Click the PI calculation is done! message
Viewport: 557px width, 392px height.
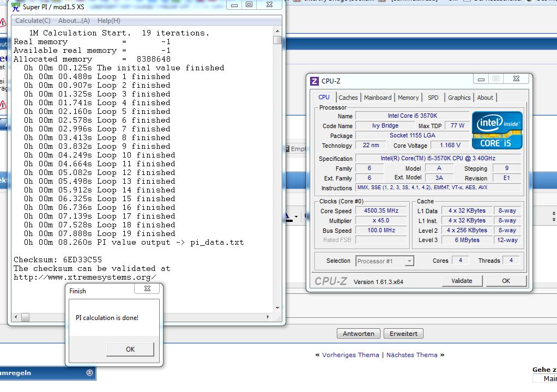click(107, 318)
